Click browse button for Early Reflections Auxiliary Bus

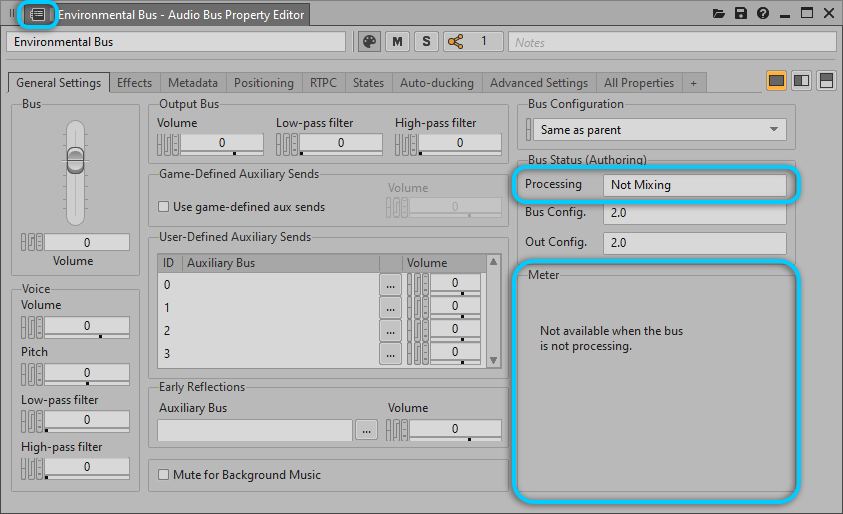tap(367, 430)
